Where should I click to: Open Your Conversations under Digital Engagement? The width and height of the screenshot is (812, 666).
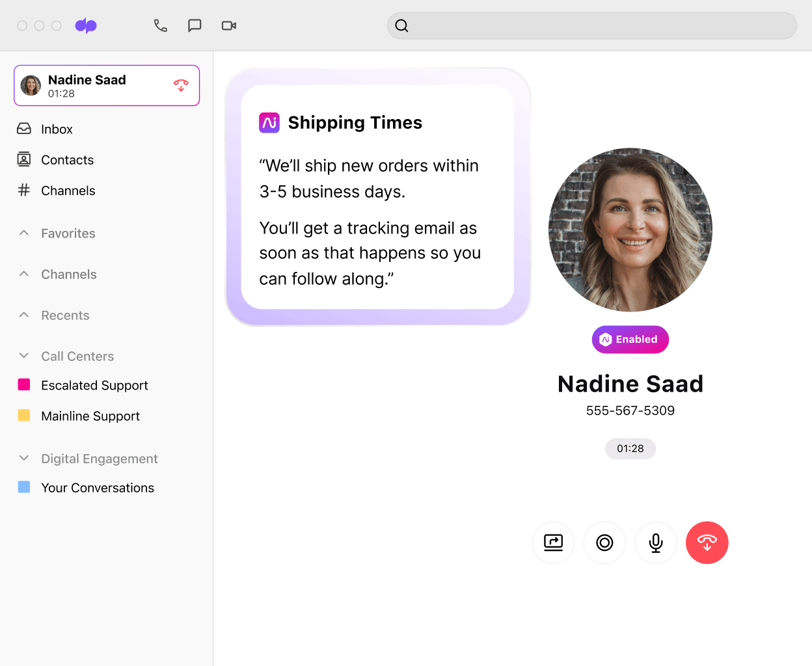pos(98,487)
